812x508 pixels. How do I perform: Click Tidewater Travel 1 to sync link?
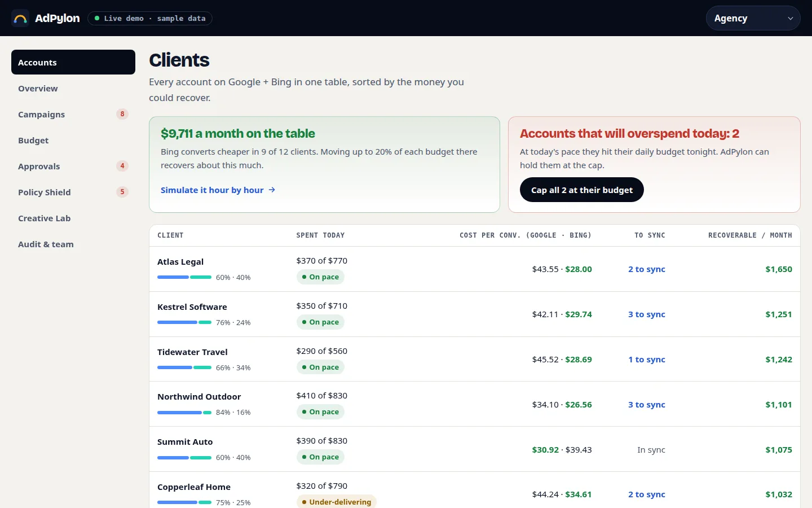(x=647, y=360)
